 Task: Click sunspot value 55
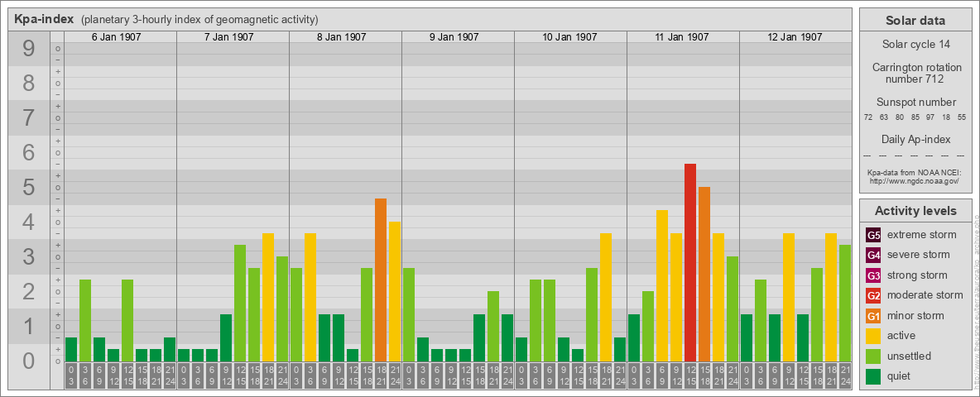pyautogui.click(x=962, y=117)
